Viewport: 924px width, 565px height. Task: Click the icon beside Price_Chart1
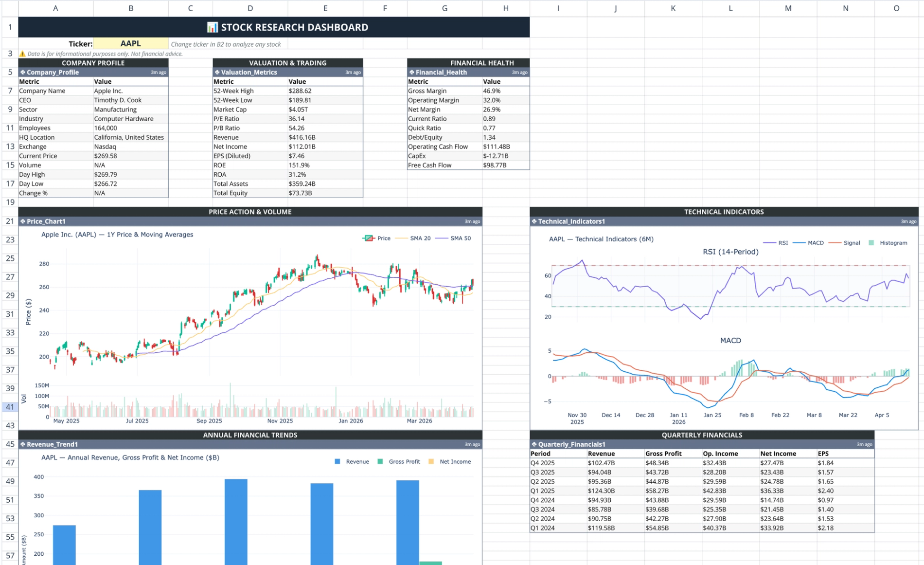(22, 221)
